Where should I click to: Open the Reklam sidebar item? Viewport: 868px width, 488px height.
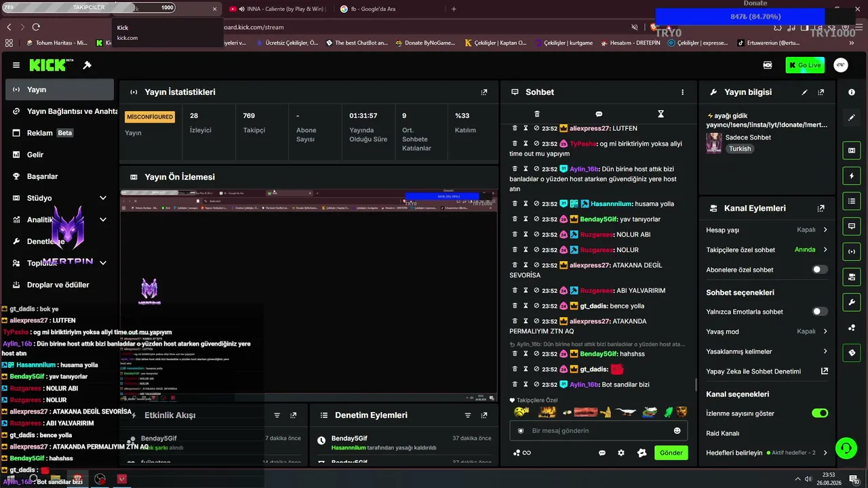[60, 133]
